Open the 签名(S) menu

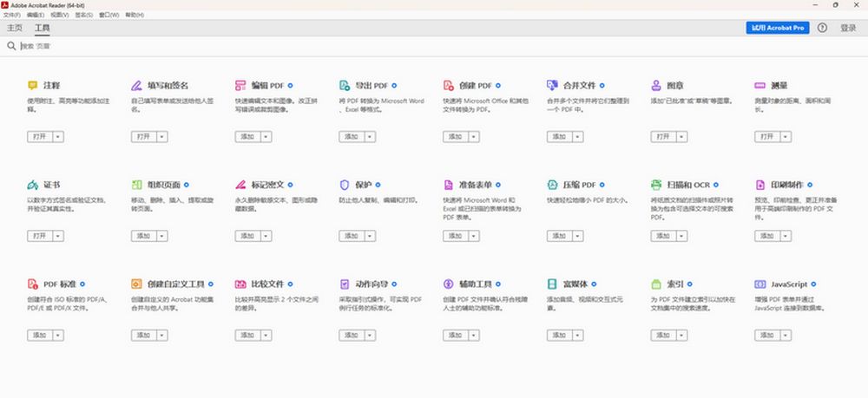point(83,15)
